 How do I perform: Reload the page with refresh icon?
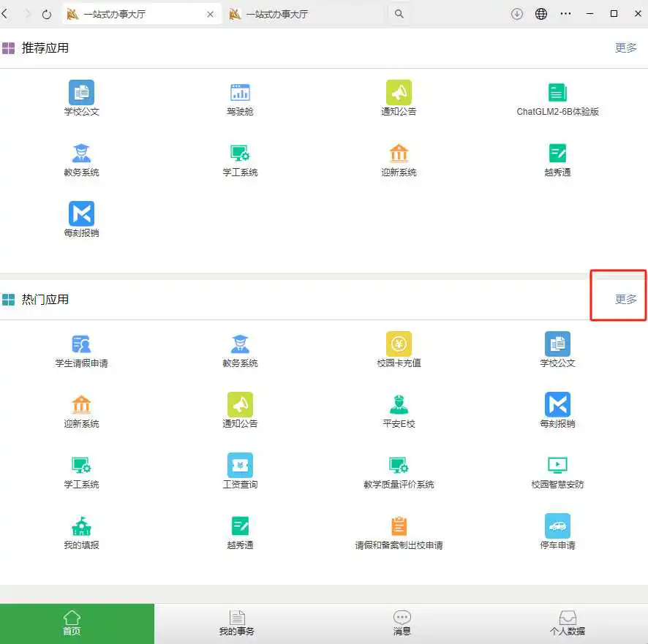pos(47,15)
